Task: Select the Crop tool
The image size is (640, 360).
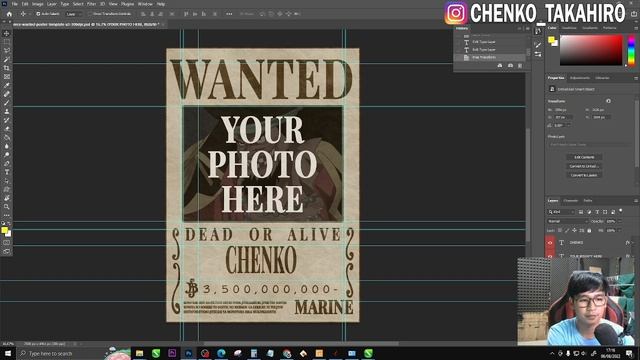Action: pos(7,68)
